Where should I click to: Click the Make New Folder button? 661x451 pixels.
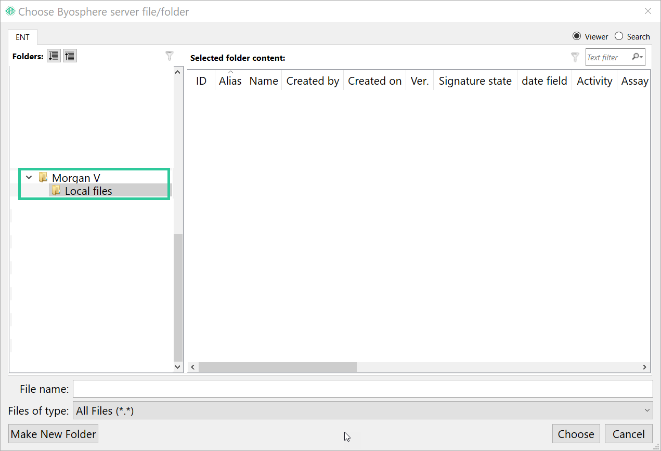53,434
